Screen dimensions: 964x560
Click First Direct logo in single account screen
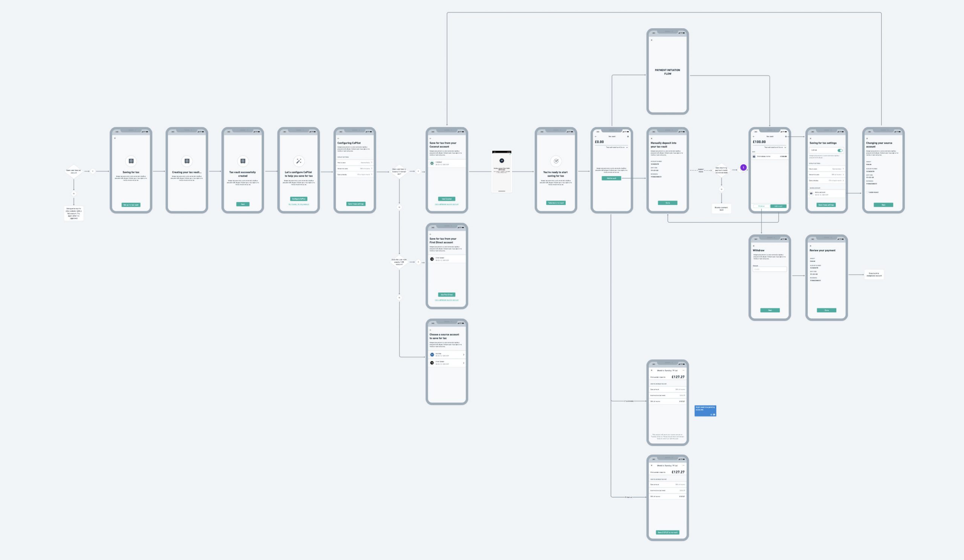point(432,259)
